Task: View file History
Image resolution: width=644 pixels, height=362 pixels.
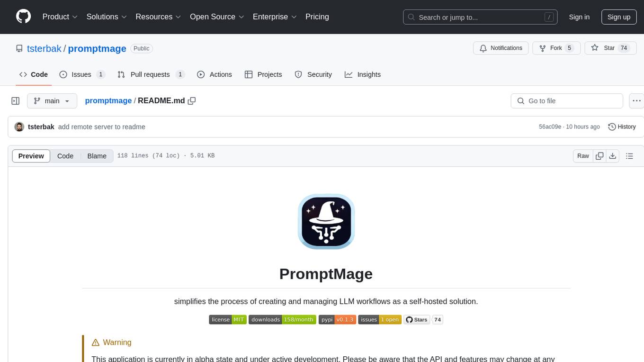Action: (x=622, y=127)
